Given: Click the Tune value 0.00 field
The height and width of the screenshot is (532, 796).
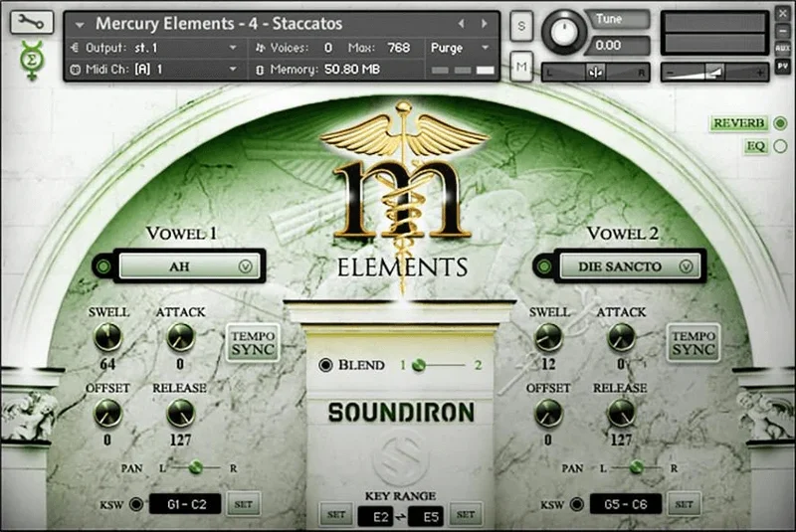Looking at the screenshot, I should pyautogui.click(x=618, y=46).
